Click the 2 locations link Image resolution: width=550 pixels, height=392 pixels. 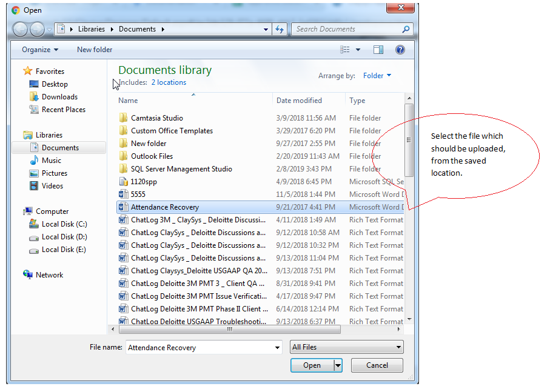pyautogui.click(x=169, y=82)
